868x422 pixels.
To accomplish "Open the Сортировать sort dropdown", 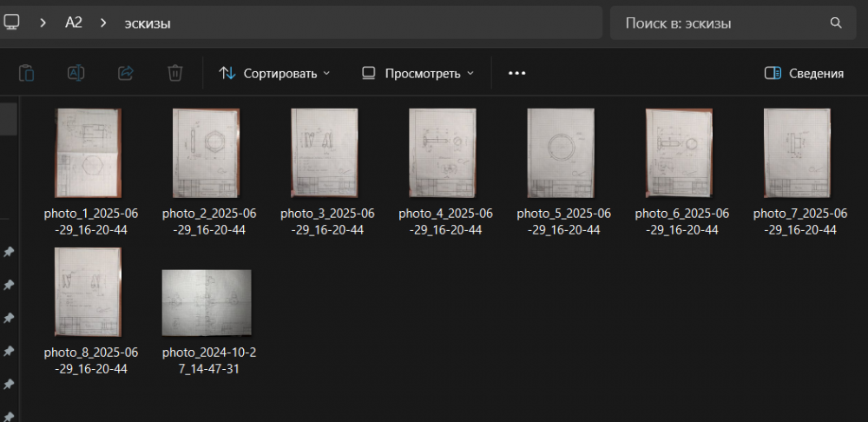I will pos(274,73).
